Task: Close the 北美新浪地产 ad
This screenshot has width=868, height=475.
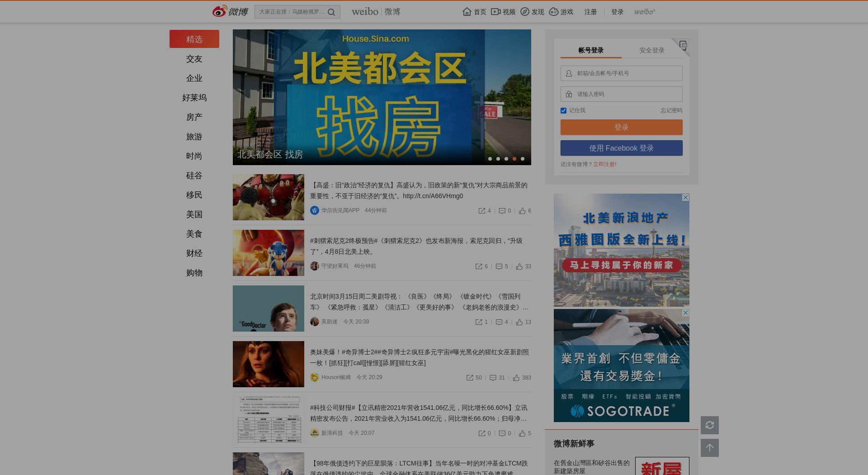Action: 685,198
